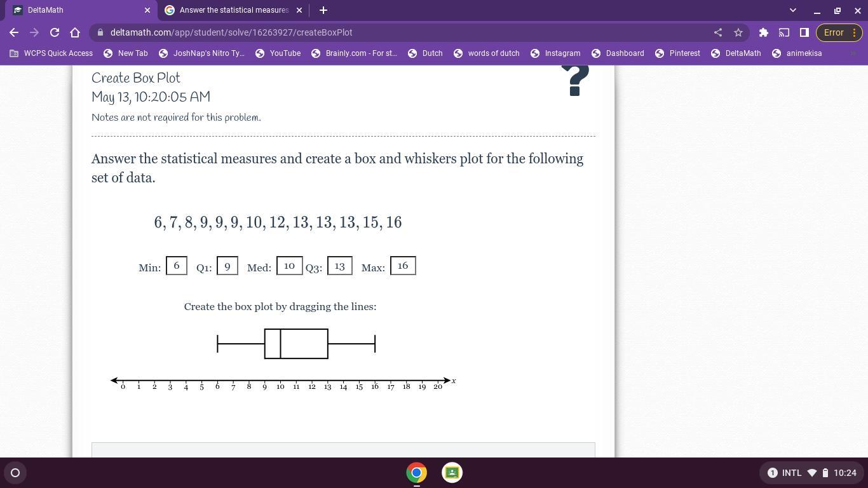Open a new browser tab
The width and height of the screenshot is (868, 488).
tap(323, 10)
